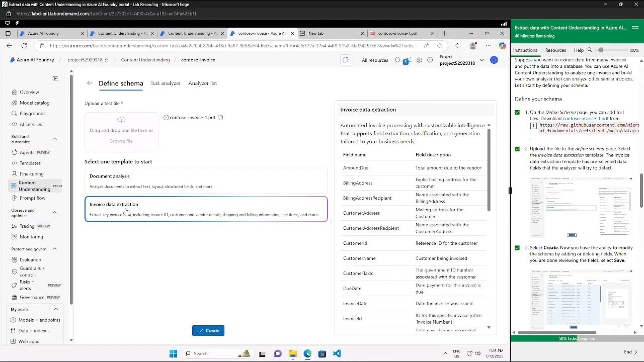Image resolution: width=644 pixels, height=362 pixels.
Task: Click the refresh icon beside All resources
Action: coord(346,60)
